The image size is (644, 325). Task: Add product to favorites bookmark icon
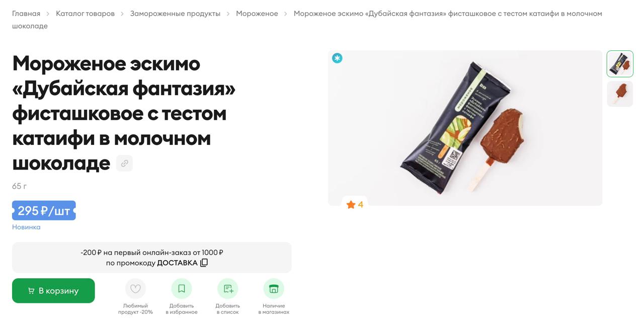point(182,289)
